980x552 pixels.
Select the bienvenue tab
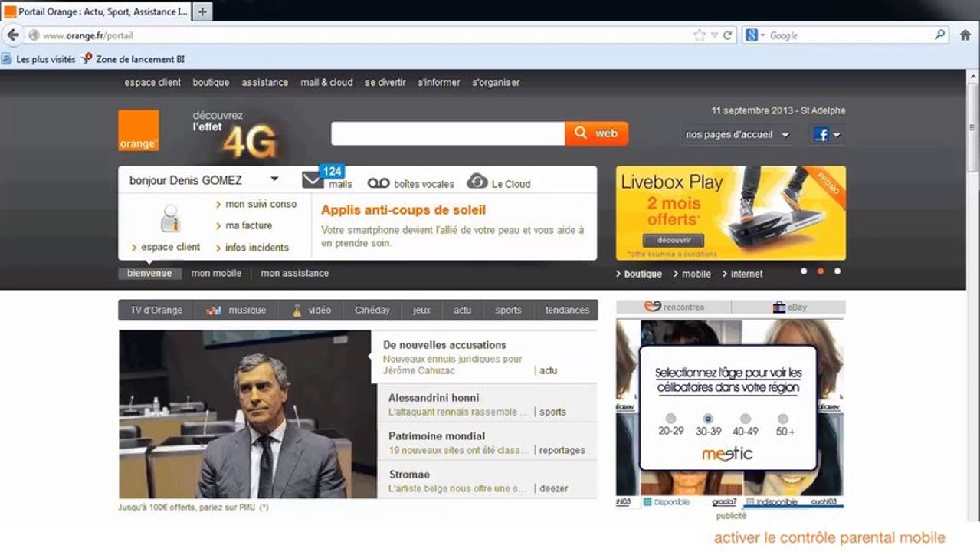pos(150,273)
